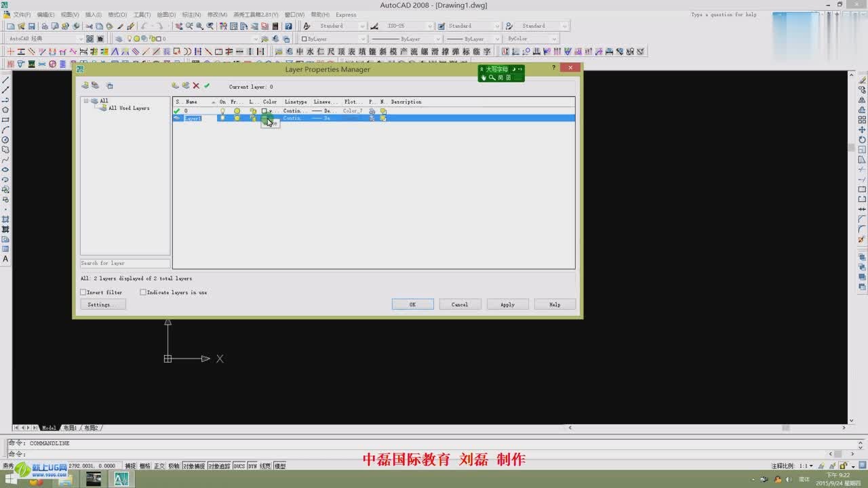This screenshot has width=868, height=488.
Task: Click the Delete Layer red X icon
Action: 196,86
